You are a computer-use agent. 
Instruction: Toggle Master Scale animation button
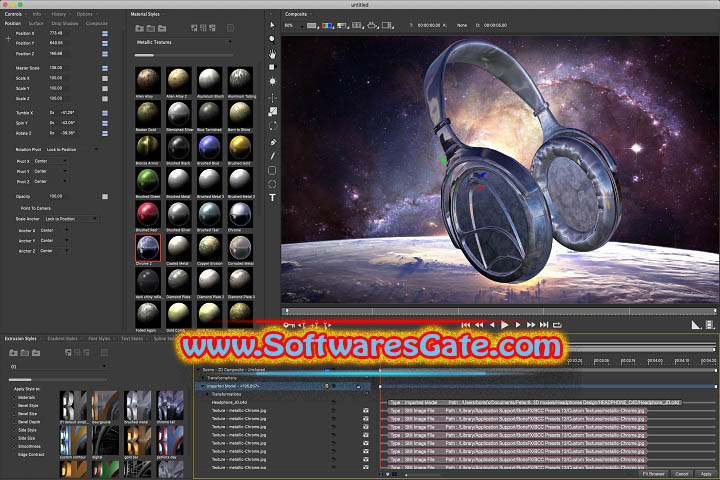click(x=105, y=68)
